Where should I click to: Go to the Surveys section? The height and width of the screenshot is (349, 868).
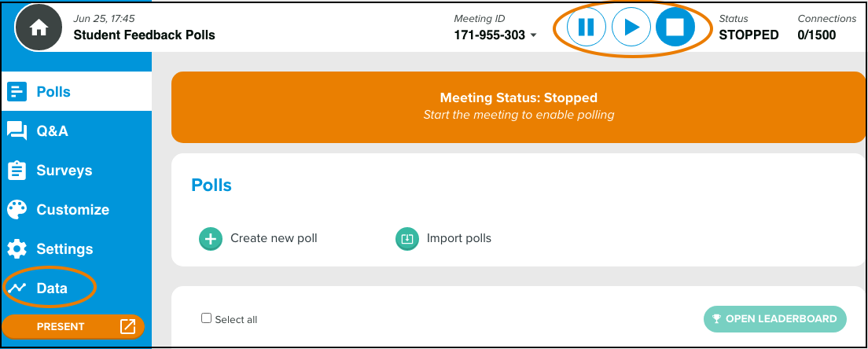pyautogui.click(x=76, y=171)
